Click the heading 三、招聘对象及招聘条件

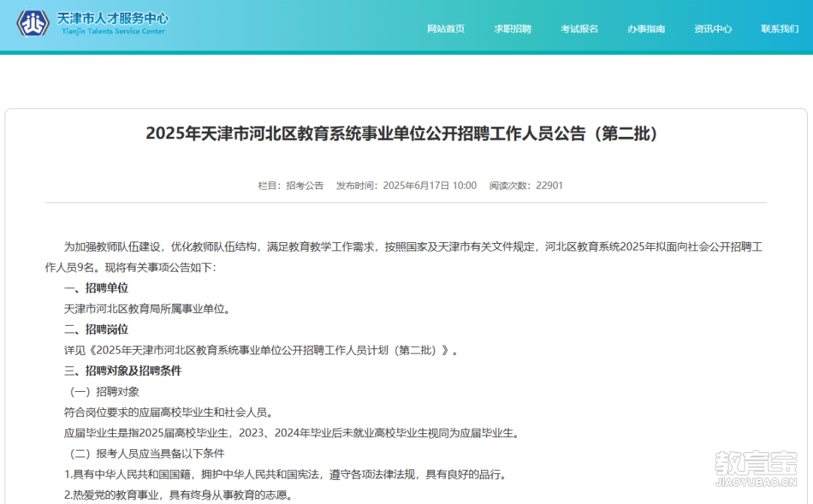(x=123, y=371)
